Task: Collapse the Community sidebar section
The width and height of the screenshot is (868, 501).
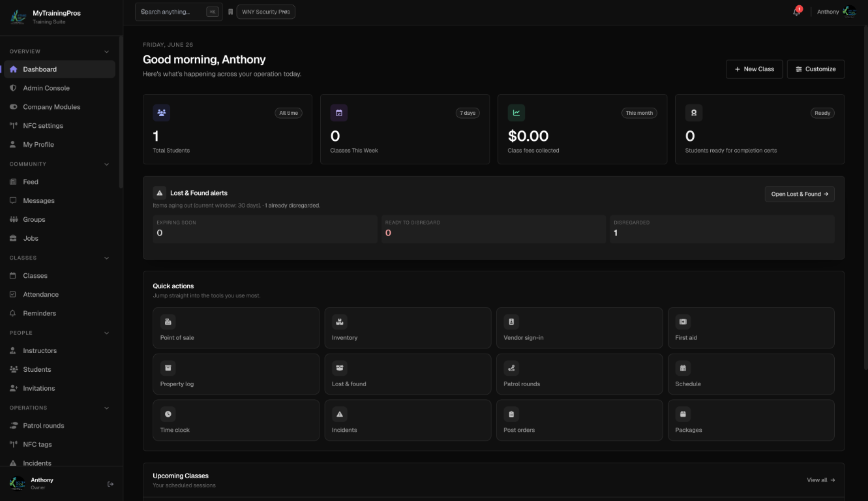Action: point(107,164)
